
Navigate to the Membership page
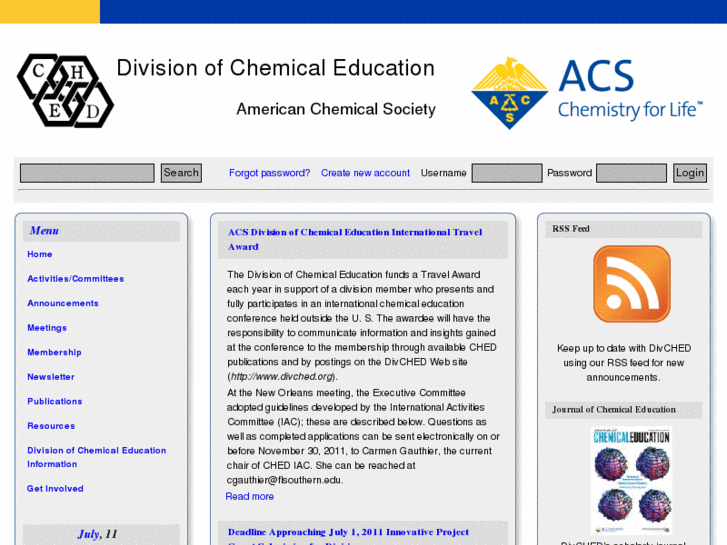tap(54, 352)
